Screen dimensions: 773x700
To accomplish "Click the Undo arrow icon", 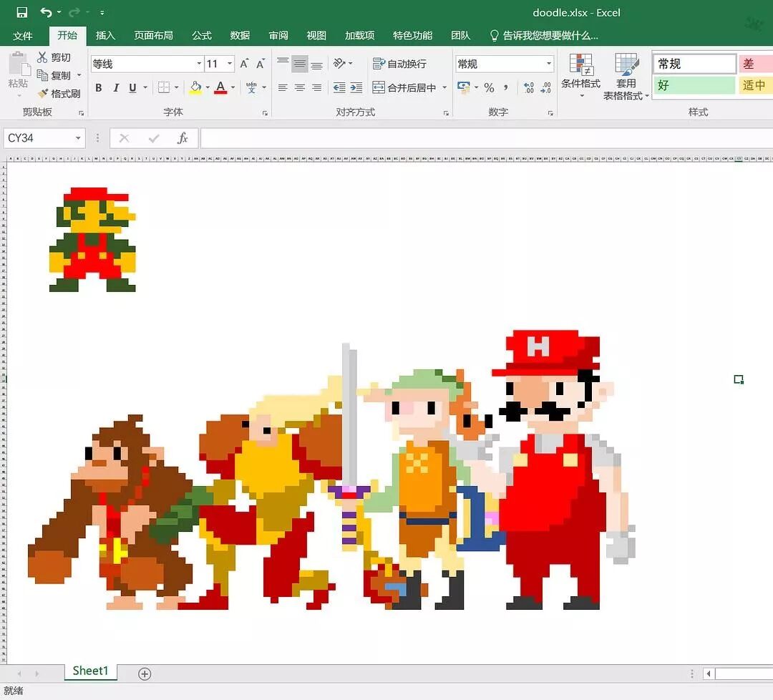I will coord(46,12).
